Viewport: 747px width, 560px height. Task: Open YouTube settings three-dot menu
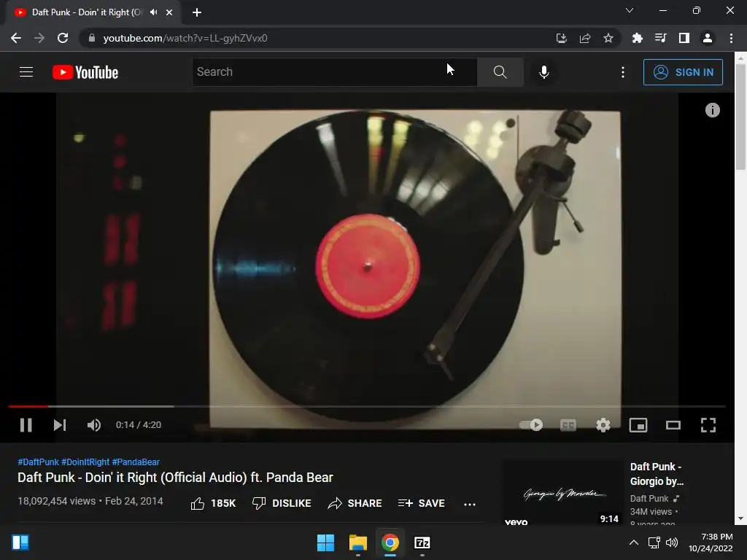[x=623, y=72]
